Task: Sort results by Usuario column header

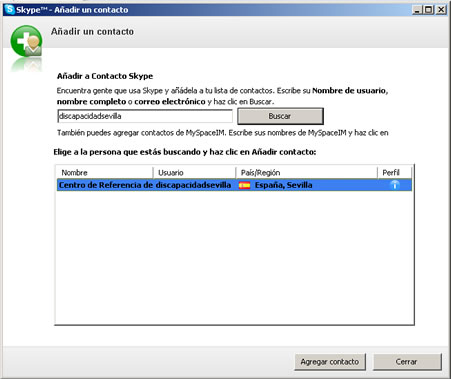Action: tap(194, 173)
